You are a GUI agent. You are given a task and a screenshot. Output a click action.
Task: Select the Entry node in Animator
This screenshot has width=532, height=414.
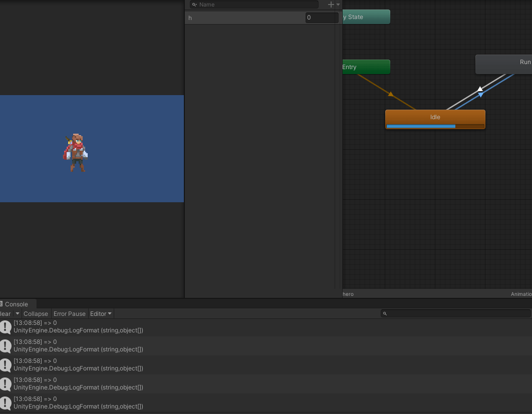(x=366, y=67)
